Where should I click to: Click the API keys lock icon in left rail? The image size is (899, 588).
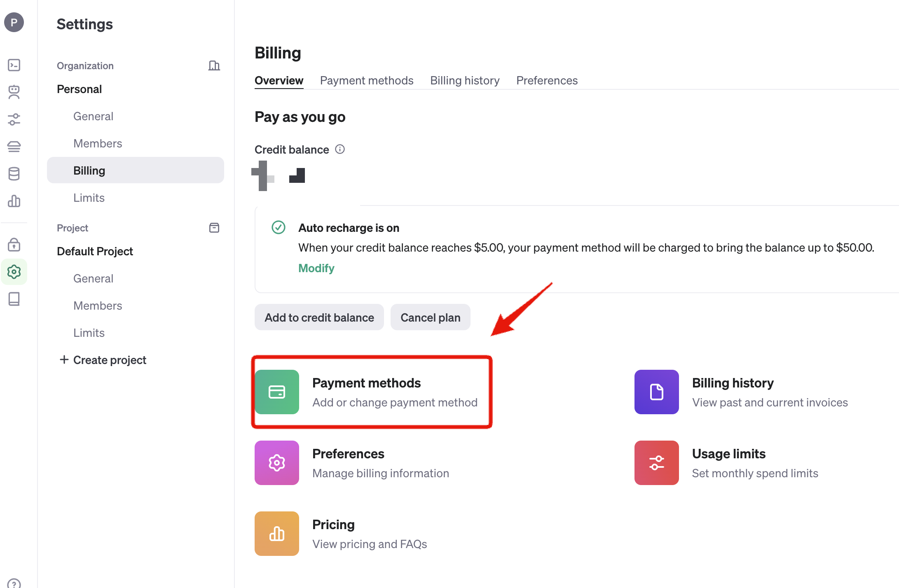click(14, 245)
